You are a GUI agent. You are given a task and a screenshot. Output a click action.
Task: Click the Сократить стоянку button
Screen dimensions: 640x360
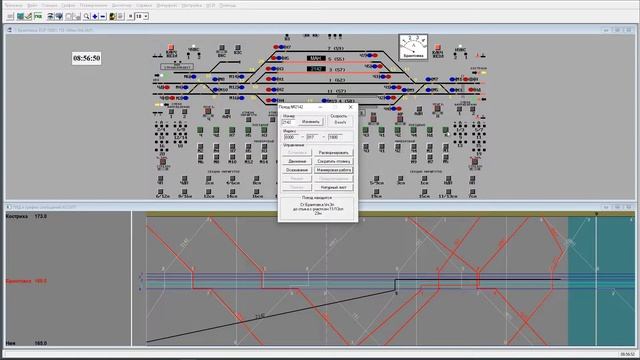point(333,161)
